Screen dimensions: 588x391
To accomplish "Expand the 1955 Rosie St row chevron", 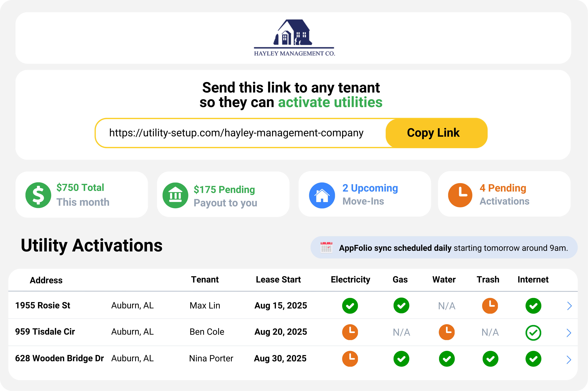I will (x=569, y=306).
